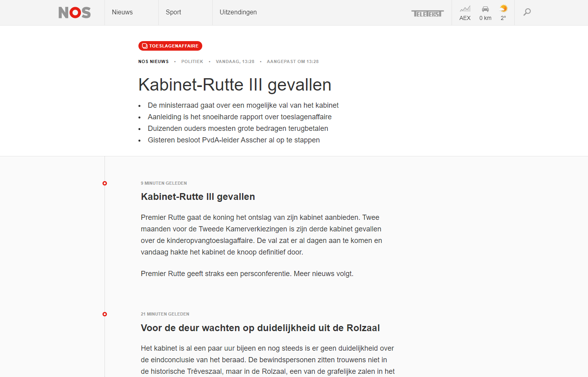This screenshot has height=377, width=588.
Task: Click bullet about PvdA-leider Asscher
Action: pyautogui.click(x=234, y=140)
